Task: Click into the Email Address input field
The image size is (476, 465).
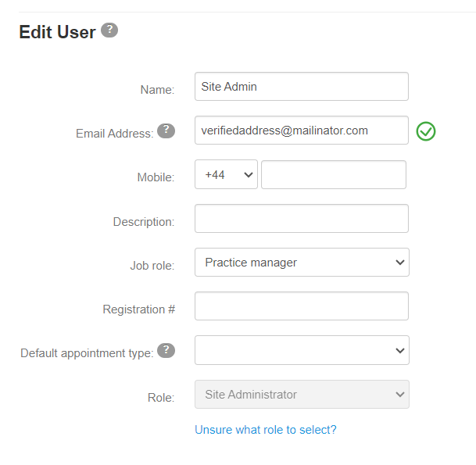Action: click(x=302, y=131)
